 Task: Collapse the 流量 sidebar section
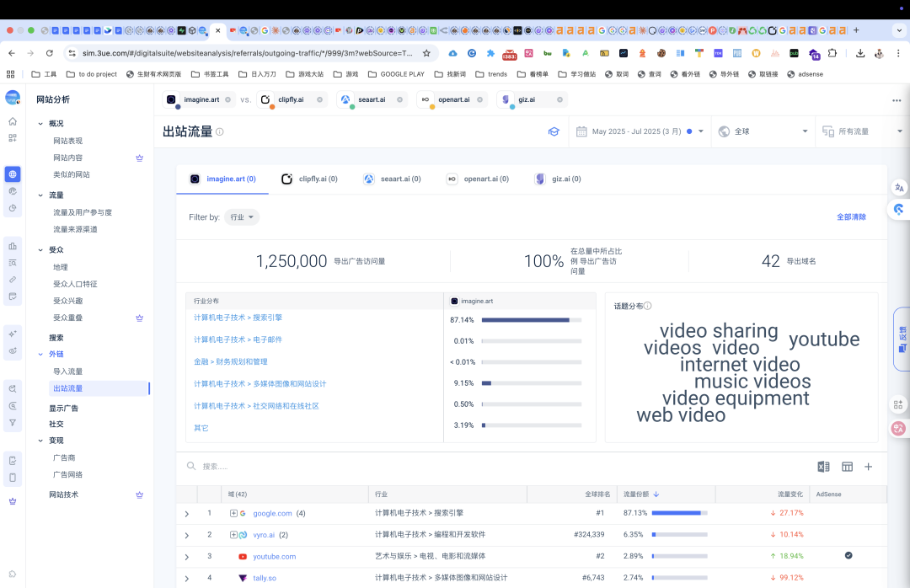pos(40,195)
